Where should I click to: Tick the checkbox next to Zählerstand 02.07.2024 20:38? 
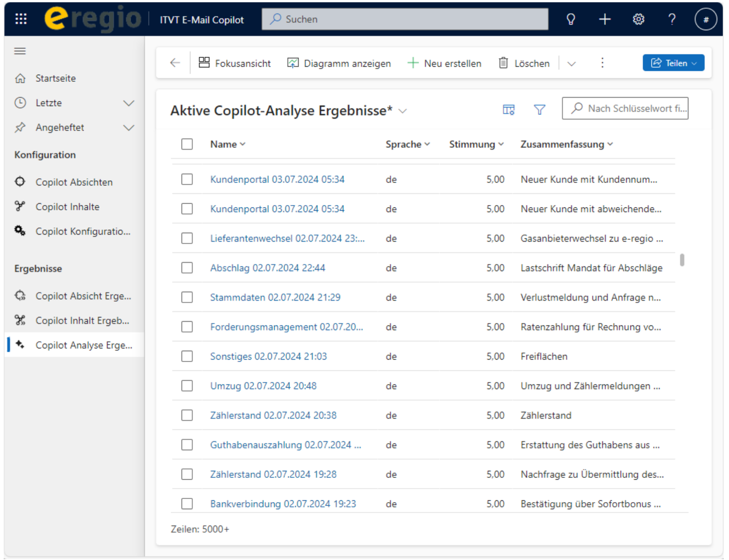pos(187,415)
